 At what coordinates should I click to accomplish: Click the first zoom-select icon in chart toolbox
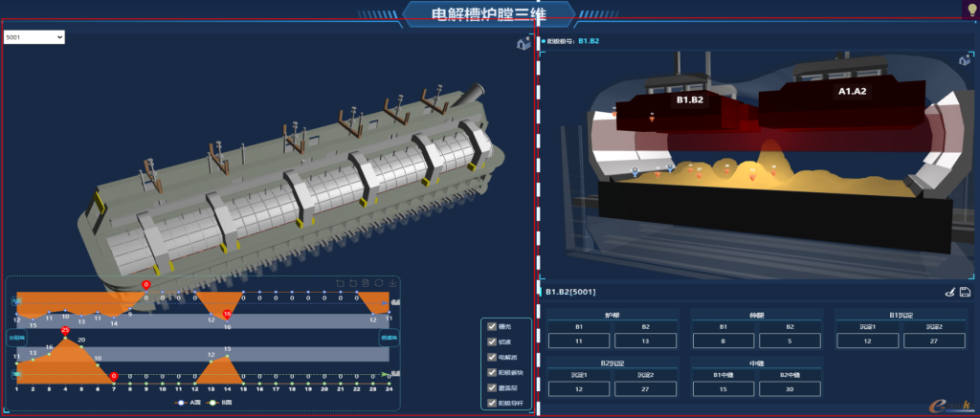click(339, 283)
